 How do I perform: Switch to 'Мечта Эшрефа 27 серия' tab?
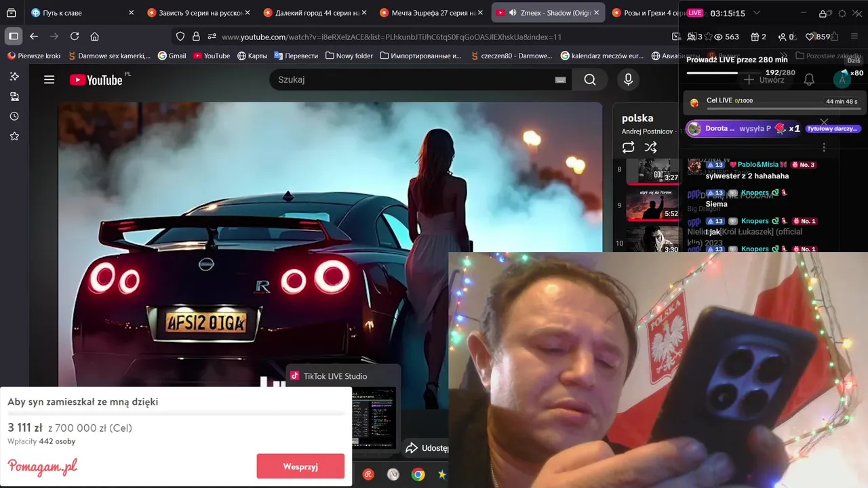pos(431,13)
